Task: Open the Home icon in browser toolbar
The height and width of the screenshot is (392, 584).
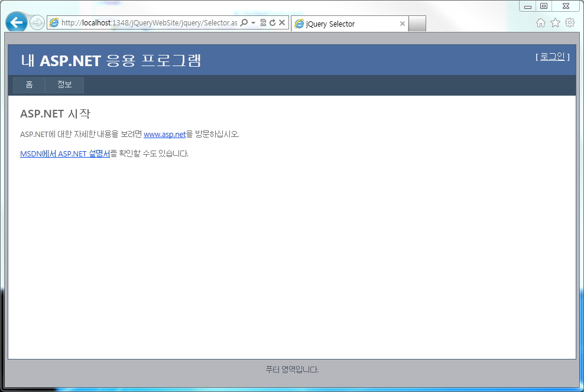Action: (541, 23)
